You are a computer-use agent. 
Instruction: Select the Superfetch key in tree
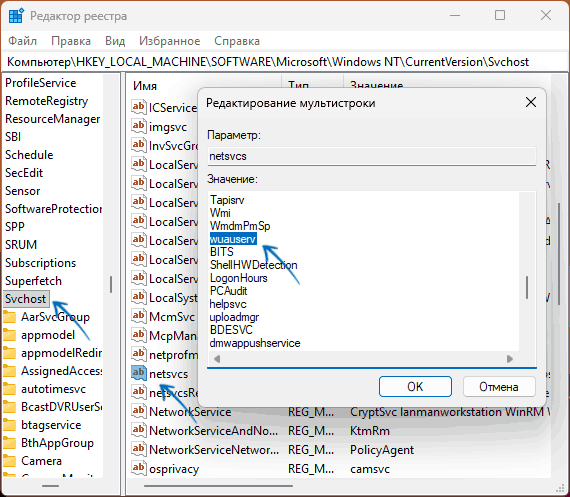(33, 281)
